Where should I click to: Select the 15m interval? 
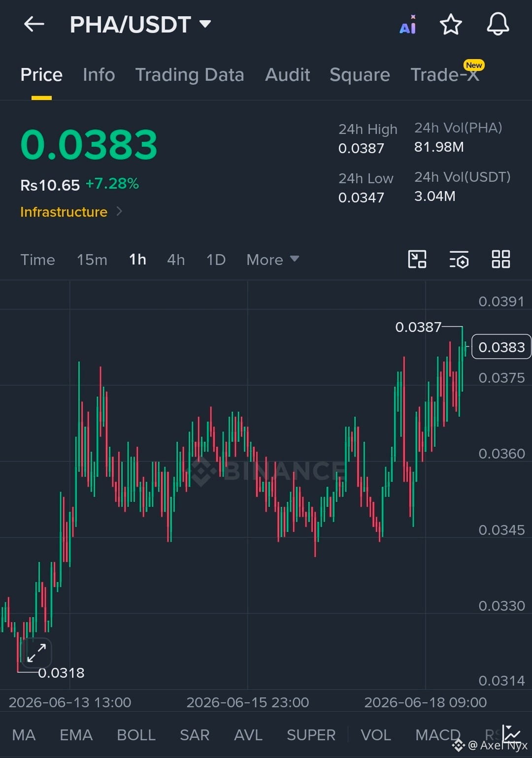click(x=92, y=260)
